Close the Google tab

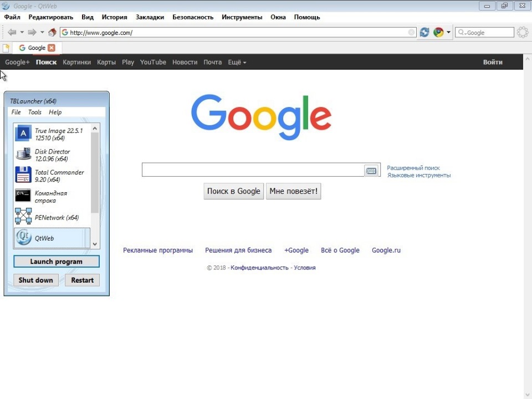(51, 48)
